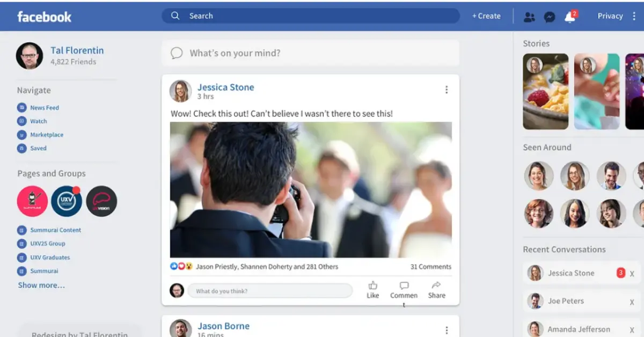Screen dimensions: 644x337
Task: Click the UXV25 Group icon
Action: (x=21, y=244)
